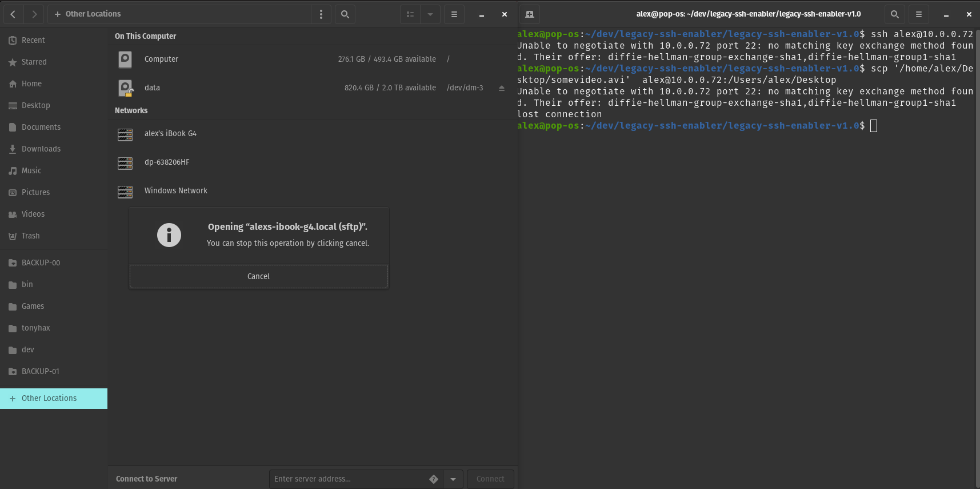Open BACKUP-00 bookmark in sidebar
The height and width of the screenshot is (489, 980).
coord(54,263)
